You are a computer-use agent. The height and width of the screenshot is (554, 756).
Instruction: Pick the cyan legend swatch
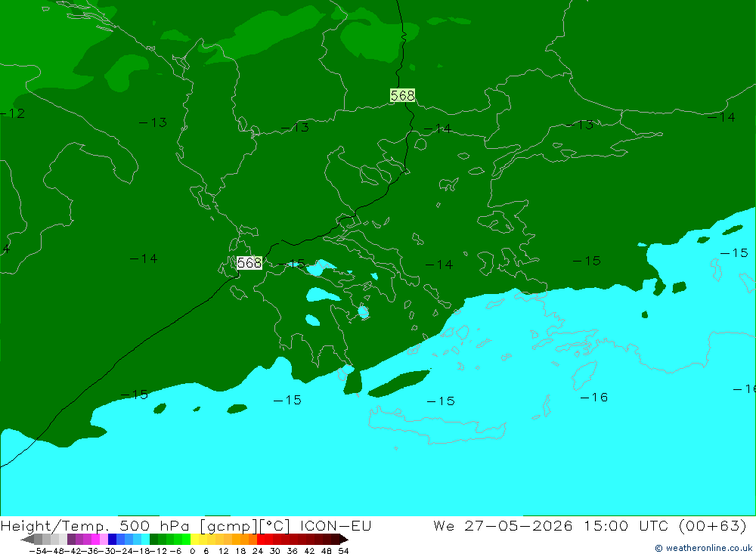(x=145, y=540)
